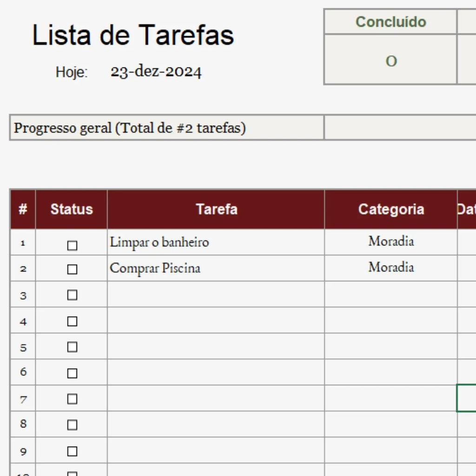
Task: Toggle the status checkbox in row 5
Action: [x=72, y=347]
